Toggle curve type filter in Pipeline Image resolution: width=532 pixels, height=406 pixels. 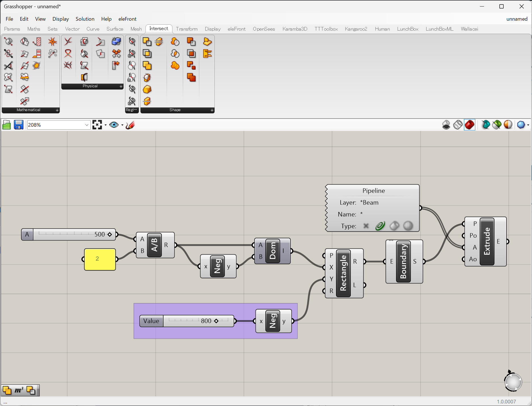click(380, 226)
